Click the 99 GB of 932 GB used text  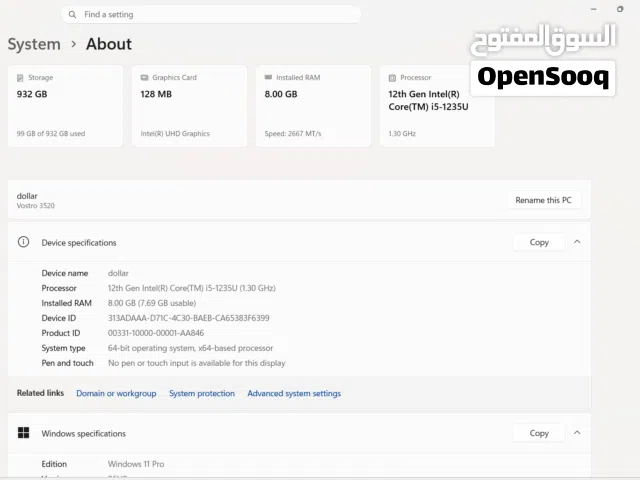[51, 133]
